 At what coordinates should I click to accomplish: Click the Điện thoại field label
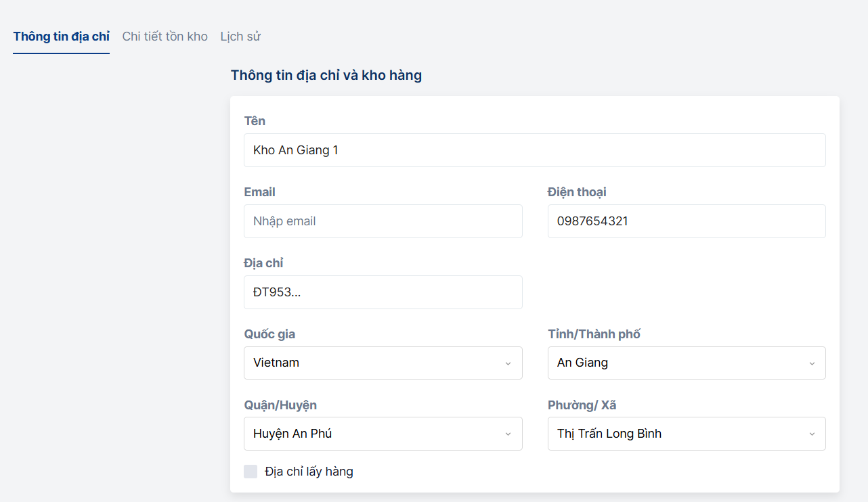577,192
